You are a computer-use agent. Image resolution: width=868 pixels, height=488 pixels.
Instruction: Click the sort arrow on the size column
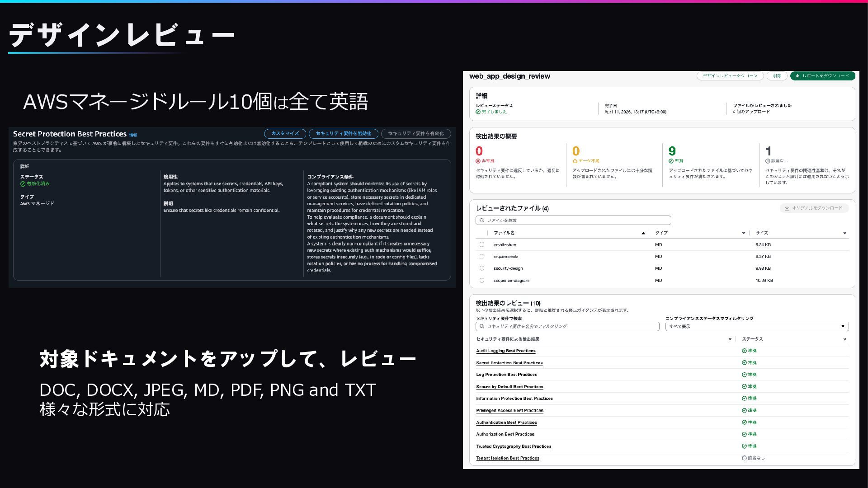pos(844,233)
